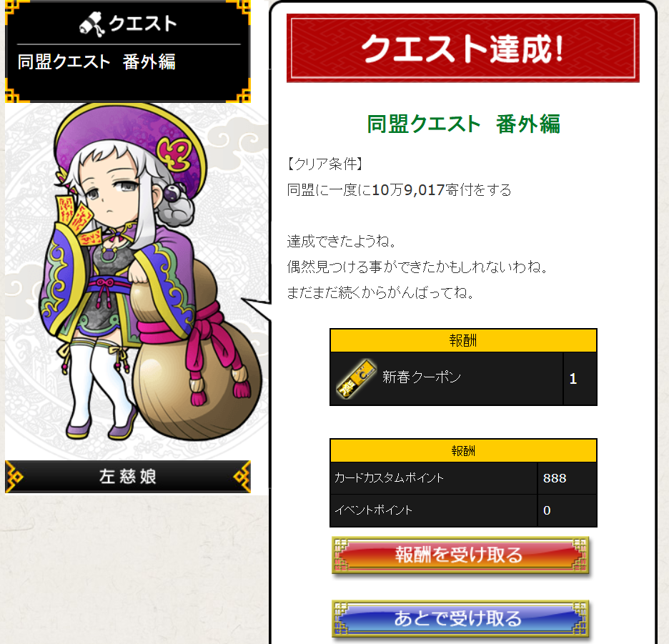Click the あとで受け取る blue button
This screenshot has width=669, height=644.
pyautogui.click(x=461, y=618)
